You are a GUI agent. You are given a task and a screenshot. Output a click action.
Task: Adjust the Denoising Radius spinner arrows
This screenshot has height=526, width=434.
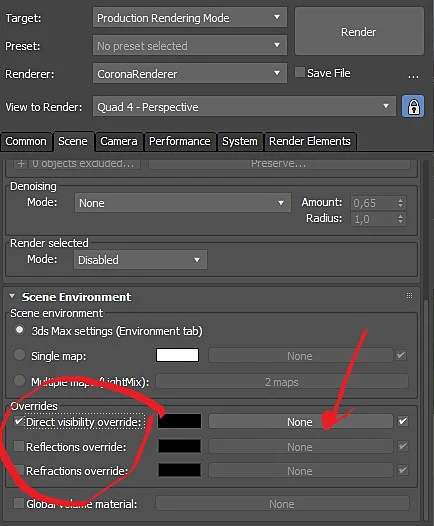pyautogui.click(x=400, y=219)
